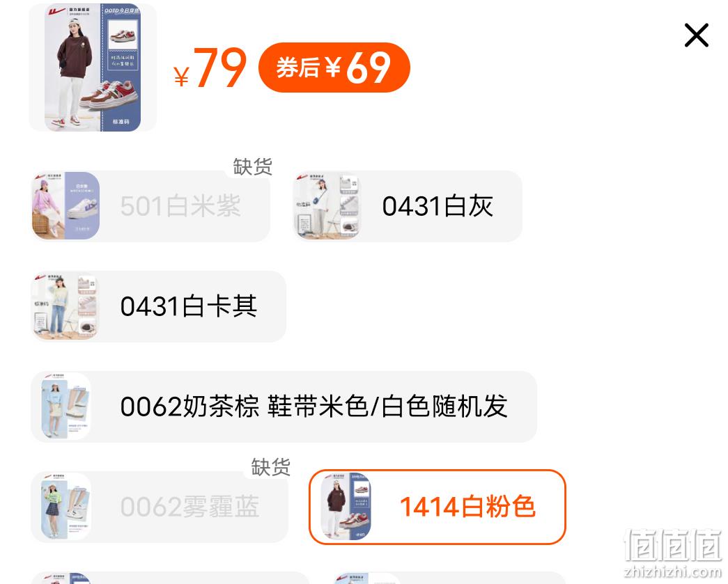
Task: Tap the 券后¥69 coupon price badge
Action: point(334,68)
